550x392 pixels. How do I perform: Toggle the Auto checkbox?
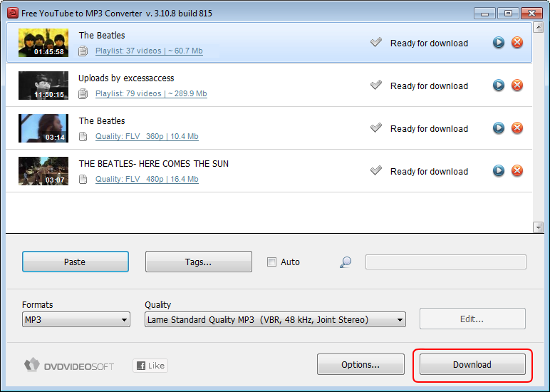point(271,262)
